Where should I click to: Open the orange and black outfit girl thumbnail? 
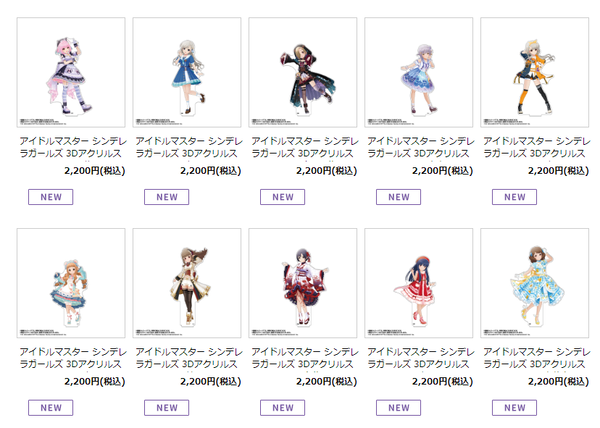(535, 72)
